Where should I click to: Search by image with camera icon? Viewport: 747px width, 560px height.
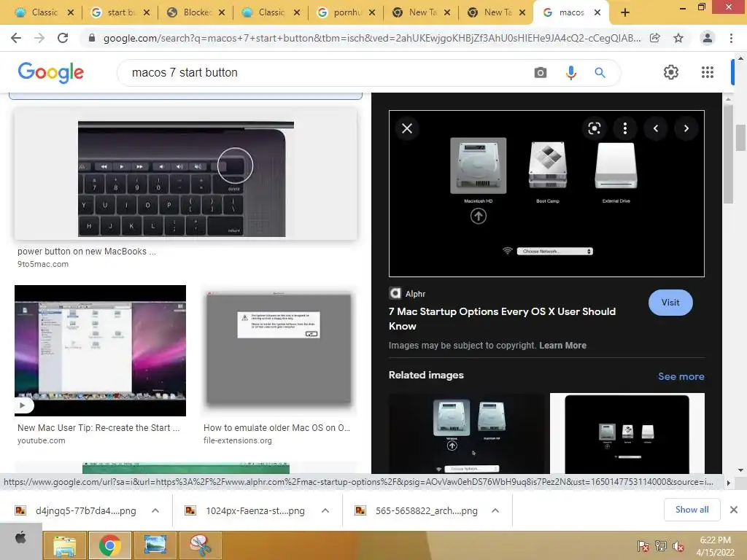[x=541, y=72]
